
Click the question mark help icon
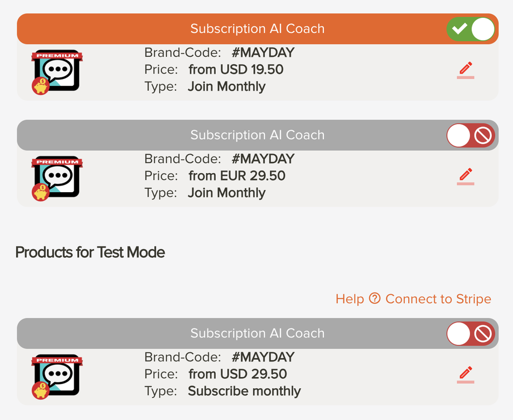pyautogui.click(x=375, y=299)
